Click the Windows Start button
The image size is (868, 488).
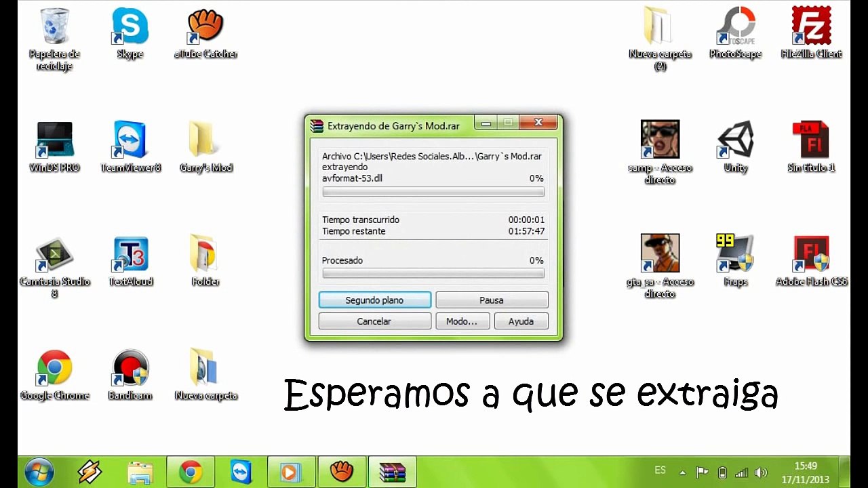(x=39, y=472)
